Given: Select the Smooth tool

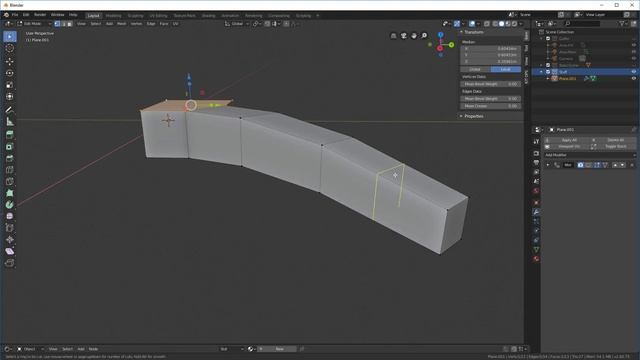Looking at the screenshot, I should (10, 216).
